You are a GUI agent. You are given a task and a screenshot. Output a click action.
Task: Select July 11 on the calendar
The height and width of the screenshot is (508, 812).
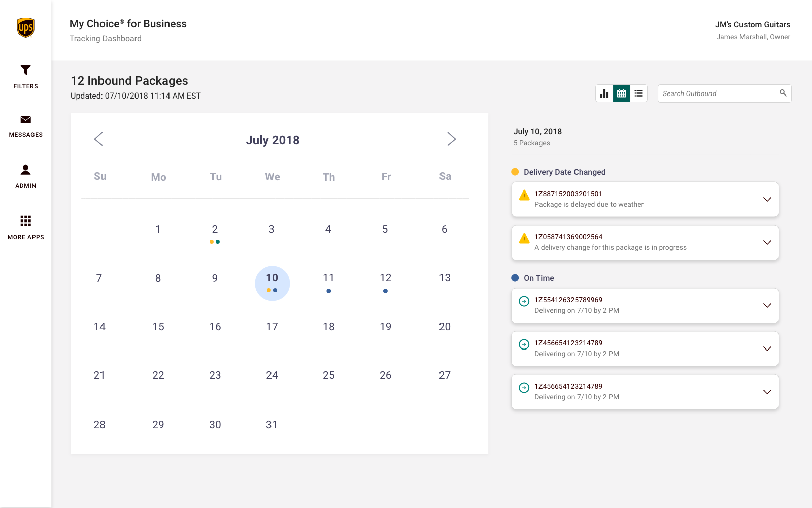[329, 278]
